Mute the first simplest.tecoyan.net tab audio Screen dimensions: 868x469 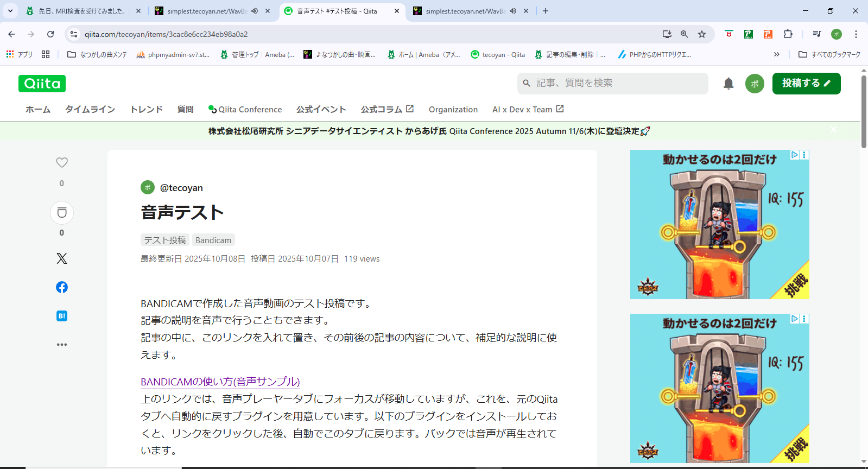(255, 11)
